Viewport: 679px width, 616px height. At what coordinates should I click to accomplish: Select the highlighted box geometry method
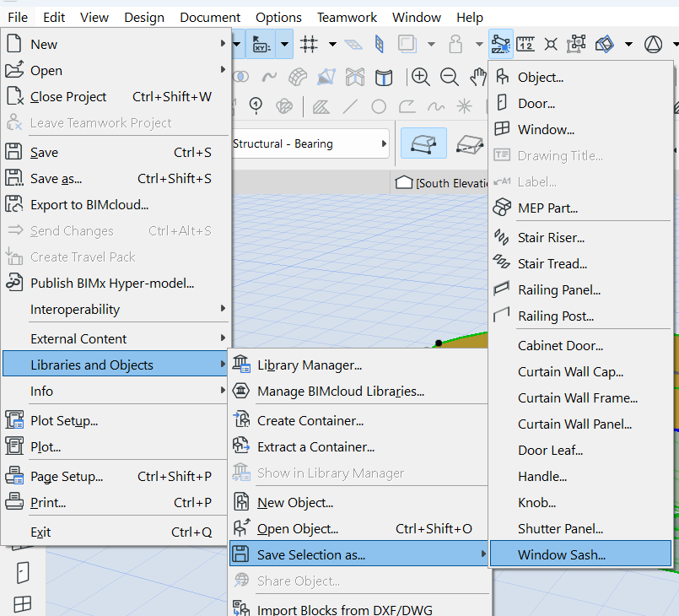423,143
